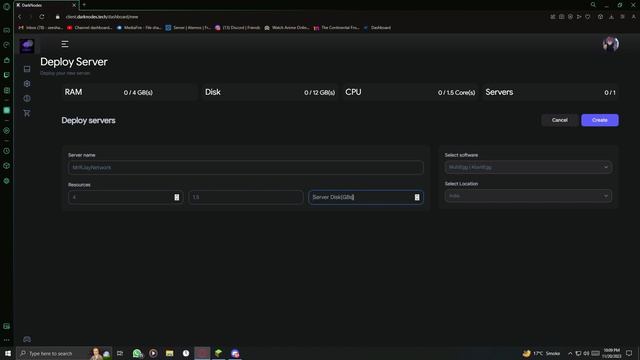Click the taskbar search box

[x=64, y=353]
